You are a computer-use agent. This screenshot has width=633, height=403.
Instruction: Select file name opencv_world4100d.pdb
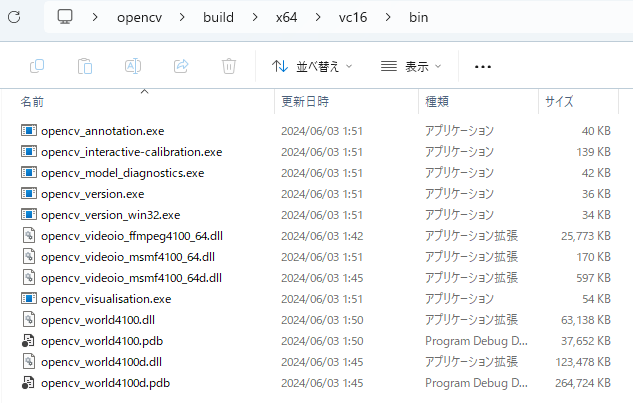(x=105, y=383)
